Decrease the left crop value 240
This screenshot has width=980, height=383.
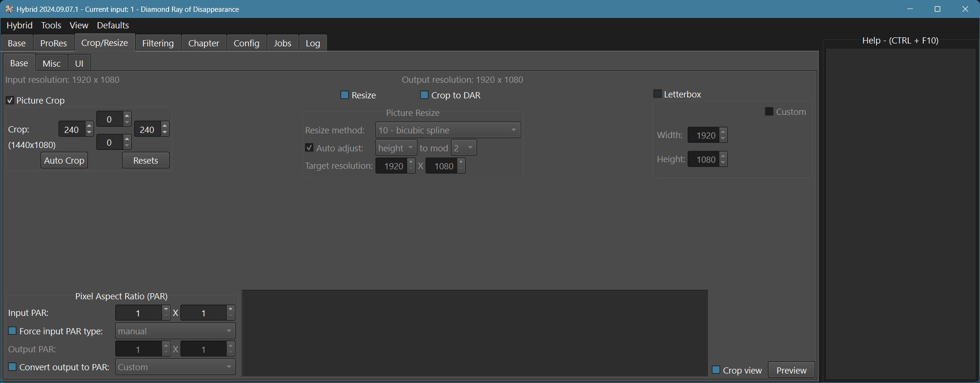click(89, 133)
